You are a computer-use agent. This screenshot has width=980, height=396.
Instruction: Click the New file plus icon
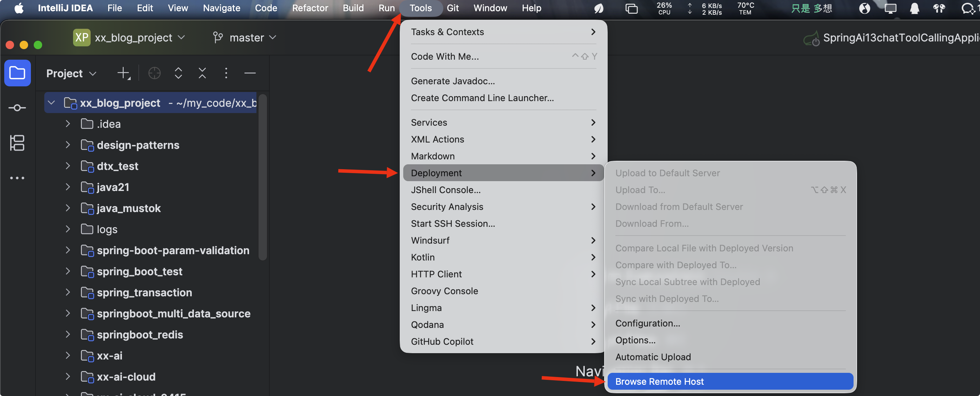coord(124,73)
